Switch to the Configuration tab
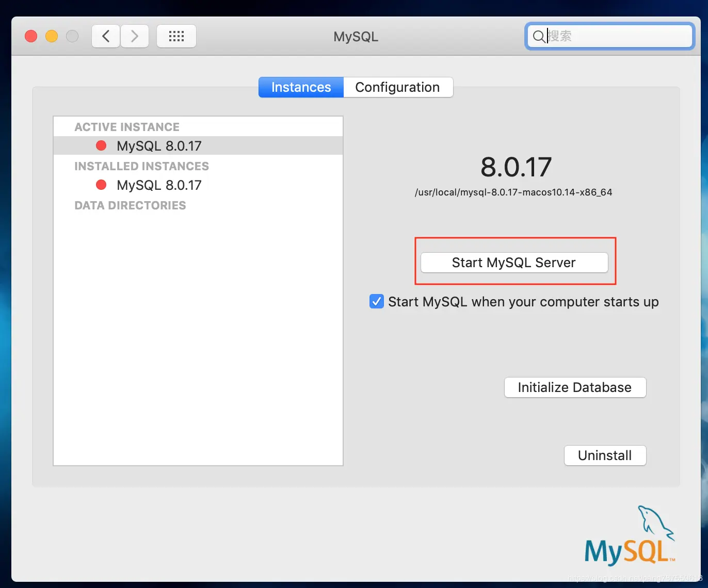The image size is (708, 588). click(398, 87)
